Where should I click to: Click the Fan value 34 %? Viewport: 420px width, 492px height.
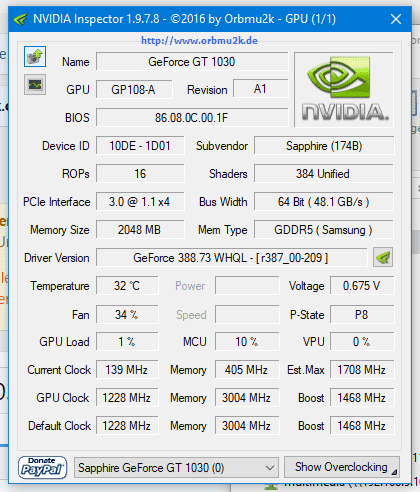coord(127,314)
